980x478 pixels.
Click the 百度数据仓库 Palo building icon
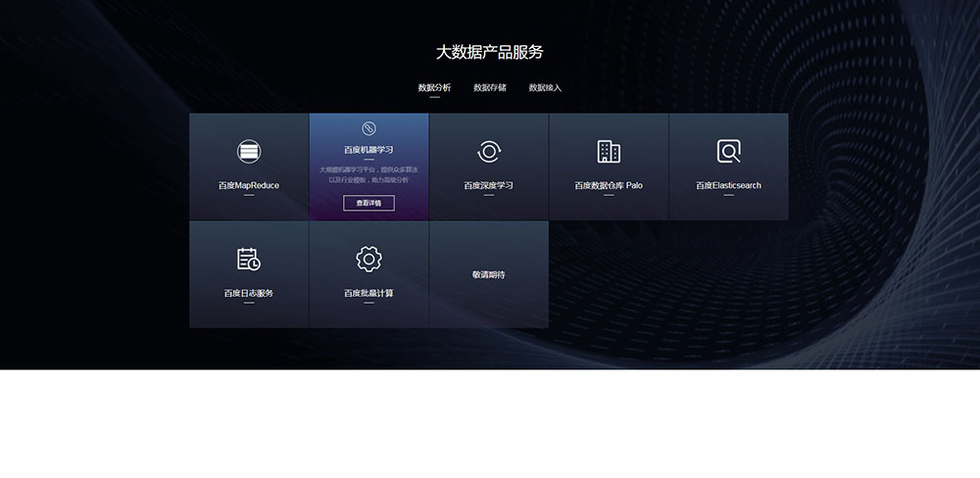(x=609, y=151)
